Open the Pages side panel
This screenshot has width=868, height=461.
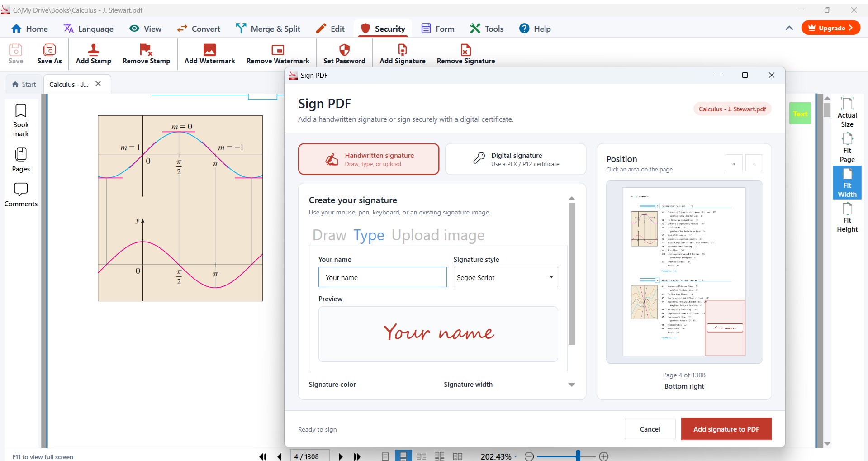tap(21, 160)
